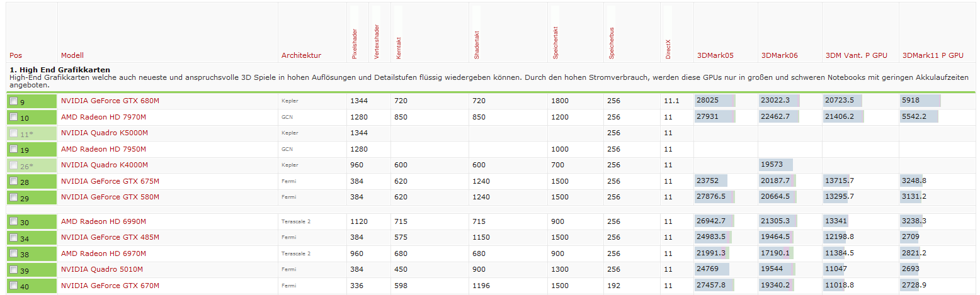Click Pixelshader value 336 for GTX 670M

point(357,286)
